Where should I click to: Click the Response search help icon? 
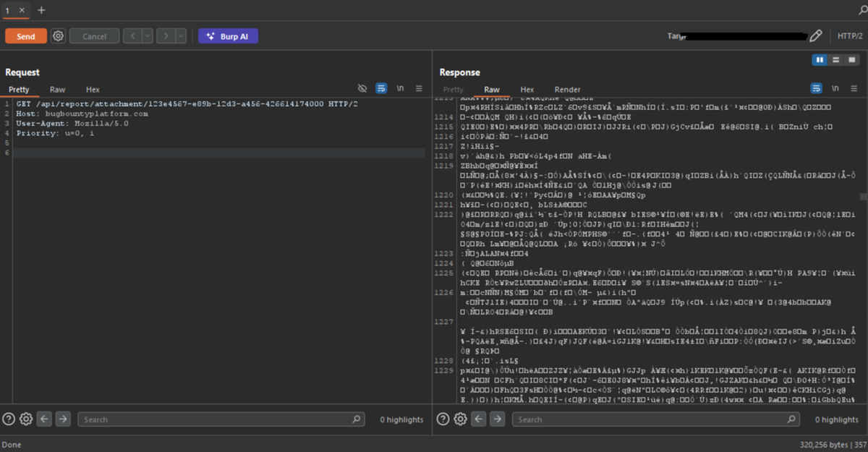pyautogui.click(x=443, y=419)
